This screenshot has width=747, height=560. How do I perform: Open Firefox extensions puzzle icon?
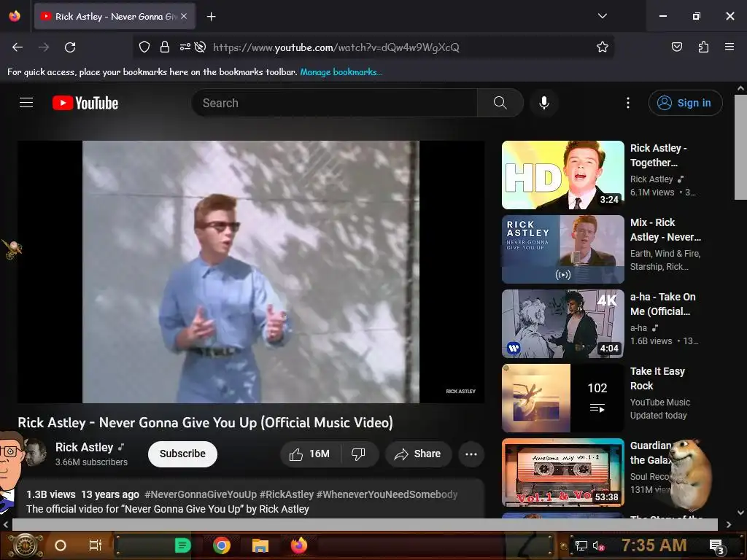coord(703,47)
